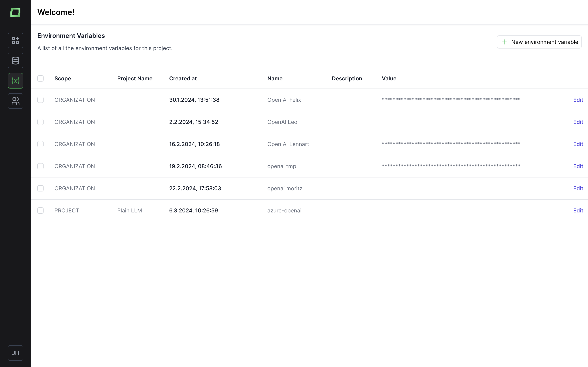Click the Created at column header

(183, 78)
